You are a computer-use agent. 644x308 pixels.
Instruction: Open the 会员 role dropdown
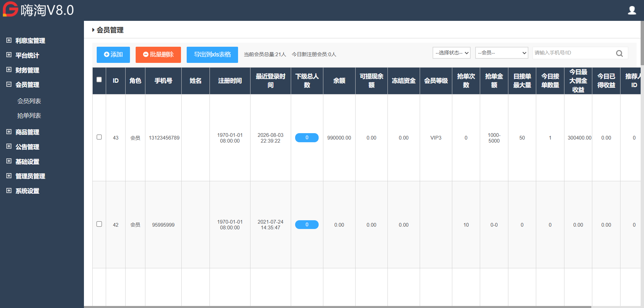[x=502, y=53]
